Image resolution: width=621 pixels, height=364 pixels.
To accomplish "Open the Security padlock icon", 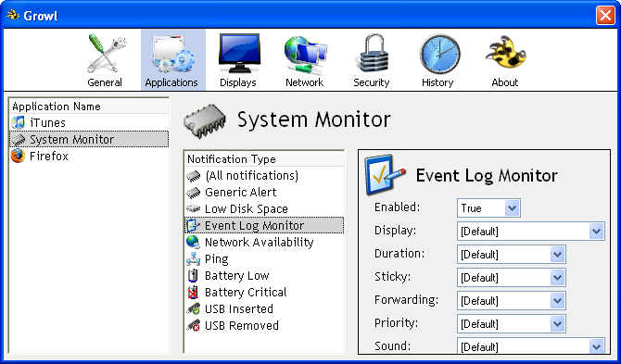I will 372,54.
